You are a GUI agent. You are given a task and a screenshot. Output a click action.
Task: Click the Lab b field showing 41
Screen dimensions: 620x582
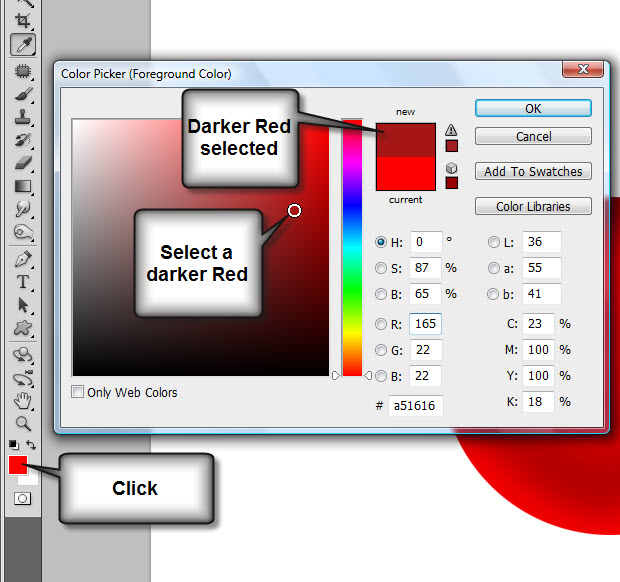pyautogui.click(x=541, y=294)
